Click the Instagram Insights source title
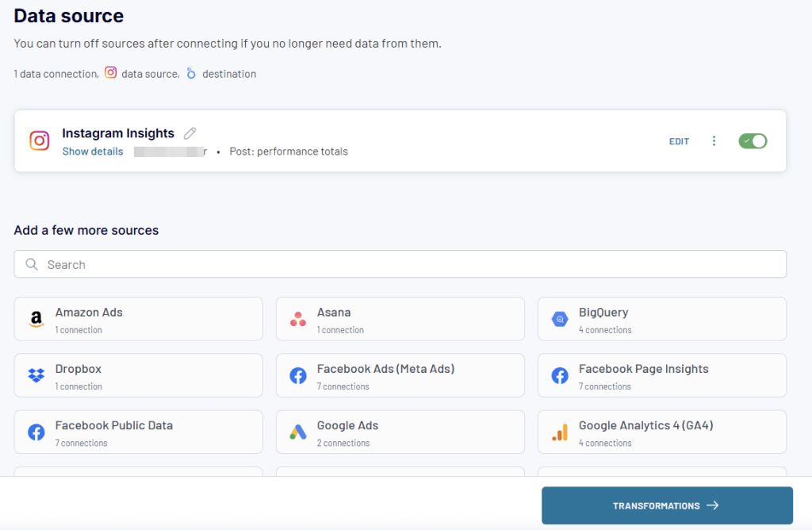 pos(118,133)
